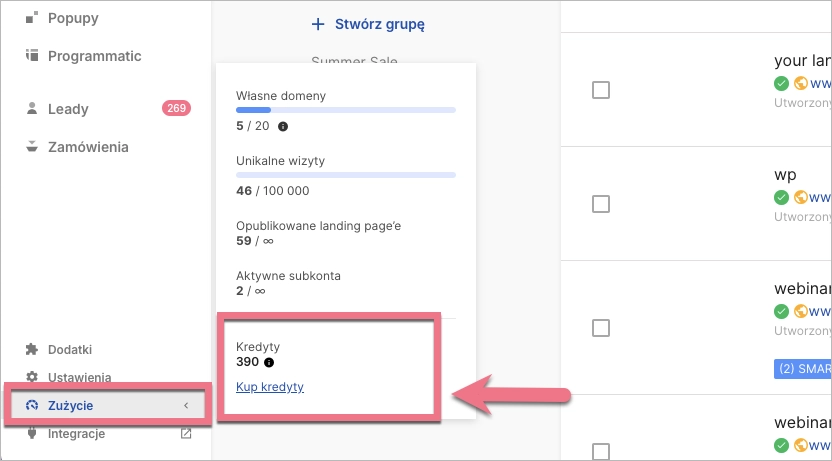
Task: Click the Własne domeny progress bar
Action: pyautogui.click(x=346, y=108)
